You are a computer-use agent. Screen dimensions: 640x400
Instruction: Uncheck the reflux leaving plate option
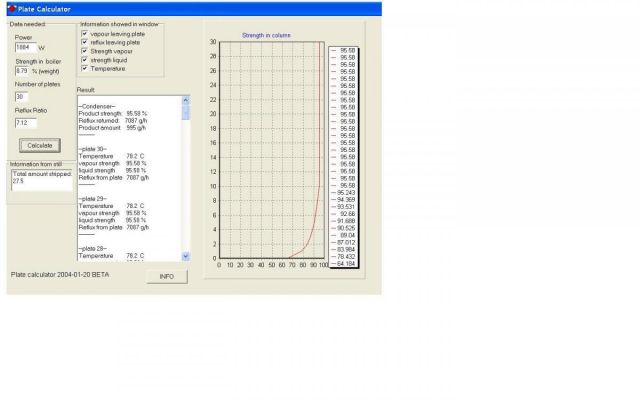84,42
